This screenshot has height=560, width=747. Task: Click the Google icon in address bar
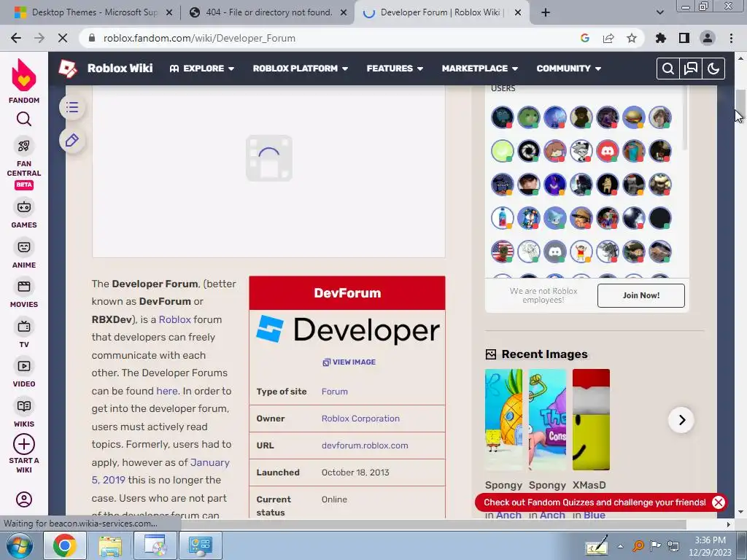coord(585,38)
